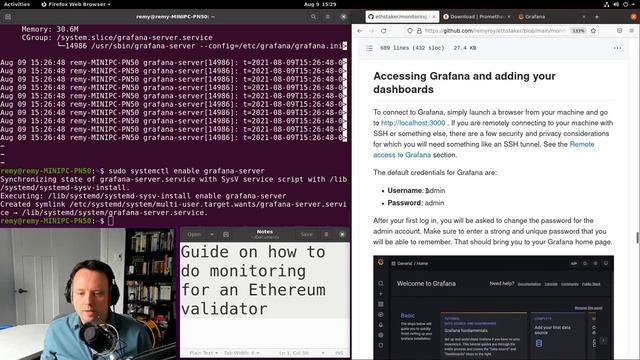Bookmark this page with the star icon
640x360 pixels.
click(x=593, y=31)
